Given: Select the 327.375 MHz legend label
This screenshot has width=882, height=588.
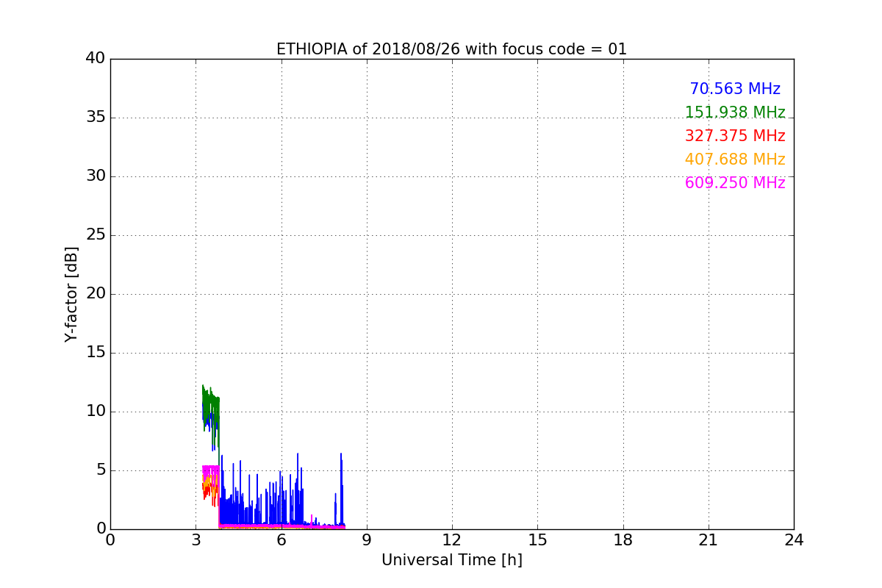Looking at the screenshot, I should tap(735, 136).
